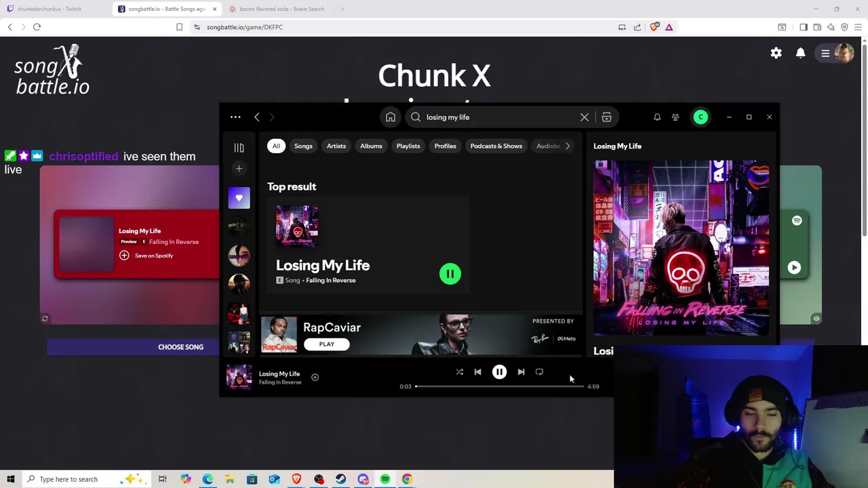Open Spotify friend activity icon
The height and width of the screenshot is (488, 868).
click(x=675, y=117)
